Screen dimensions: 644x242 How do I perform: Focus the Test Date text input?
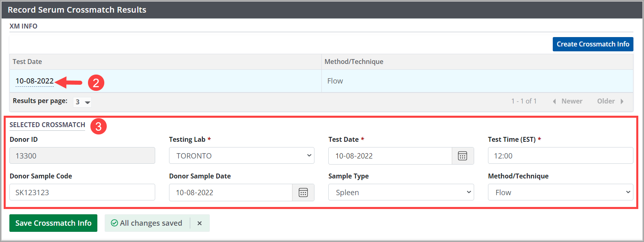(x=390, y=156)
